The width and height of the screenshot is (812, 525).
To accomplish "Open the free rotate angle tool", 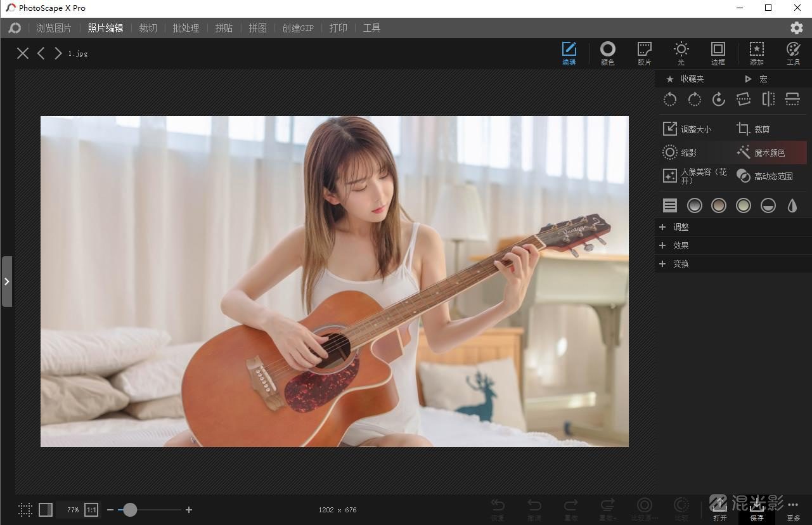I will pyautogui.click(x=719, y=99).
